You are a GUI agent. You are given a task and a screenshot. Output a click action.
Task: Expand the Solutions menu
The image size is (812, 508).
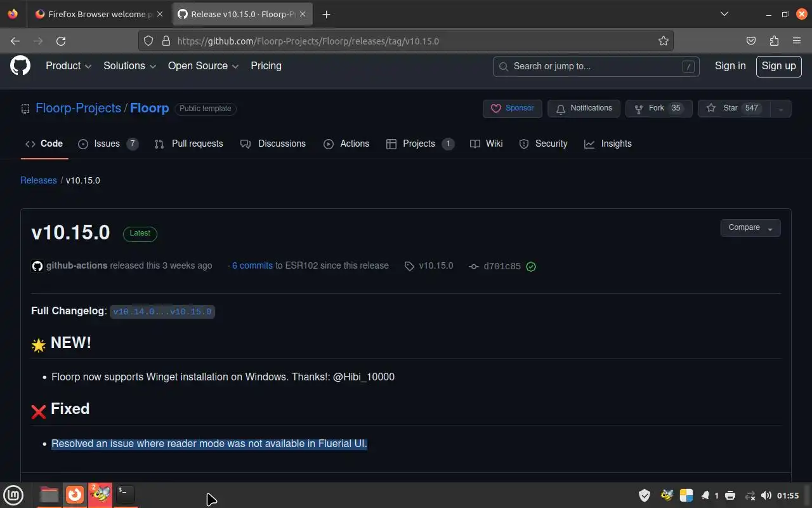[129, 66]
